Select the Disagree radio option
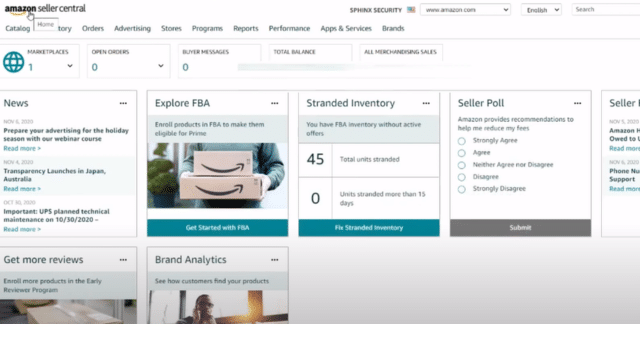The height and width of the screenshot is (360, 640). 462,177
